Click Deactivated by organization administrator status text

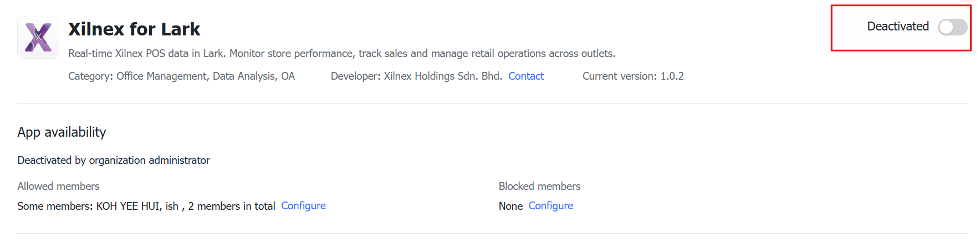coord(114,161)
